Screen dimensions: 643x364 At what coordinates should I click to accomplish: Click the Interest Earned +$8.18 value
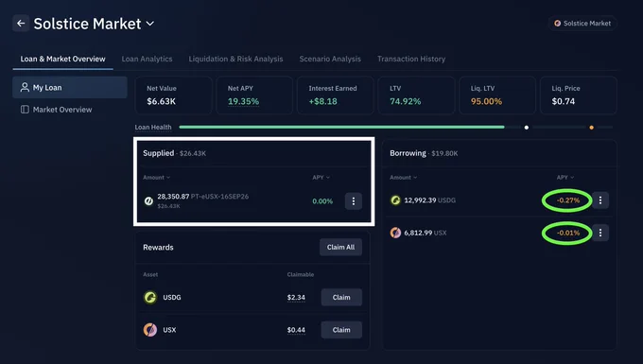pos(322,101)
